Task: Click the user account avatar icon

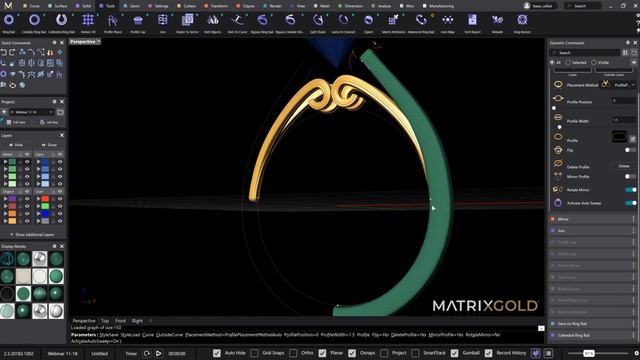Action: pos(527,6)
